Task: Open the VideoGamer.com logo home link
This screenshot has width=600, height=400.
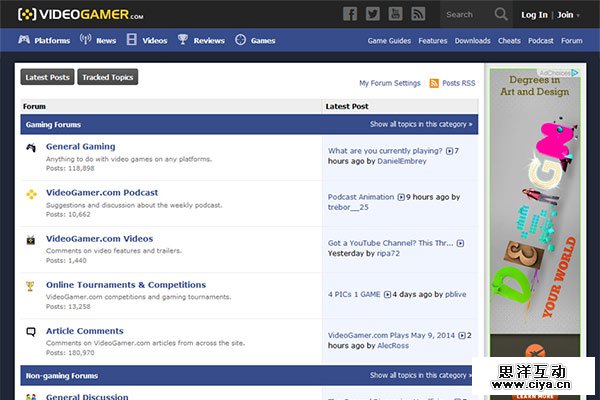Action: point(80,15)
